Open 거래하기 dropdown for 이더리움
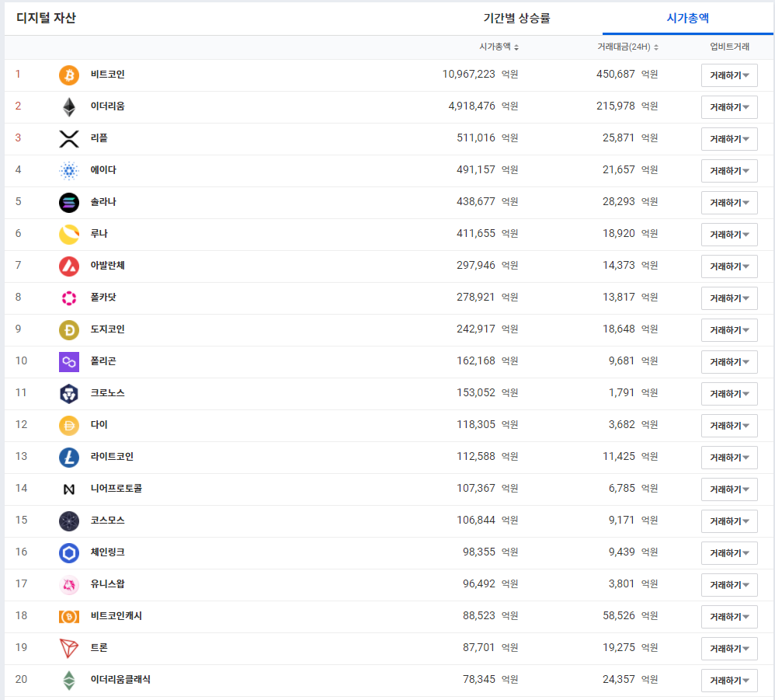The image size is (775, 700). click(x=729, y=106)
